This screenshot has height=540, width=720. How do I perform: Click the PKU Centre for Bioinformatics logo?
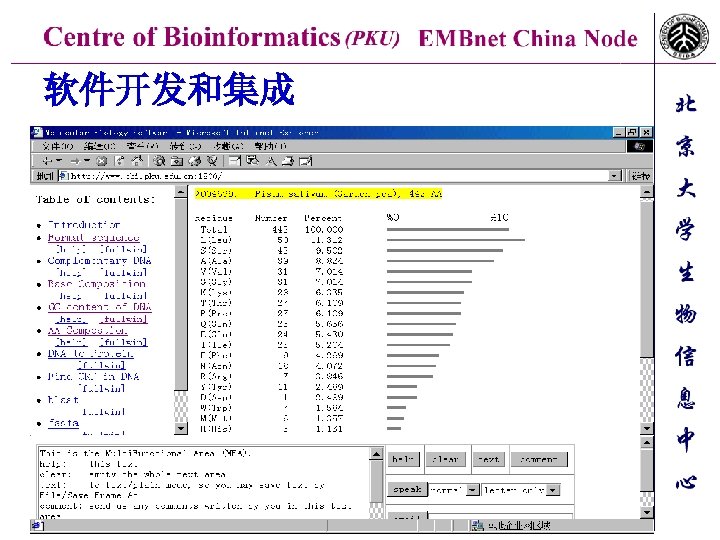pos(684,36)
